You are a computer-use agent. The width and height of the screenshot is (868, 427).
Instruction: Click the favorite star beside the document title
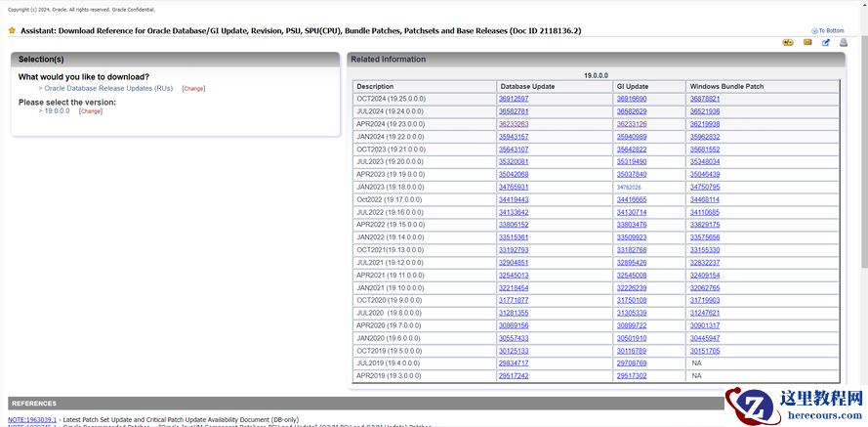(12, 31)
